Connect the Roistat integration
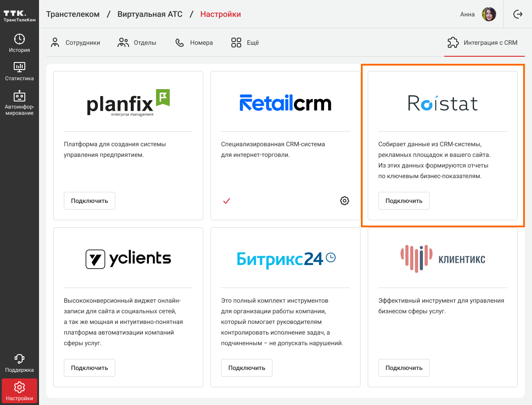The image size is (532, 405). pyautogui.click(x=404, y=201)
